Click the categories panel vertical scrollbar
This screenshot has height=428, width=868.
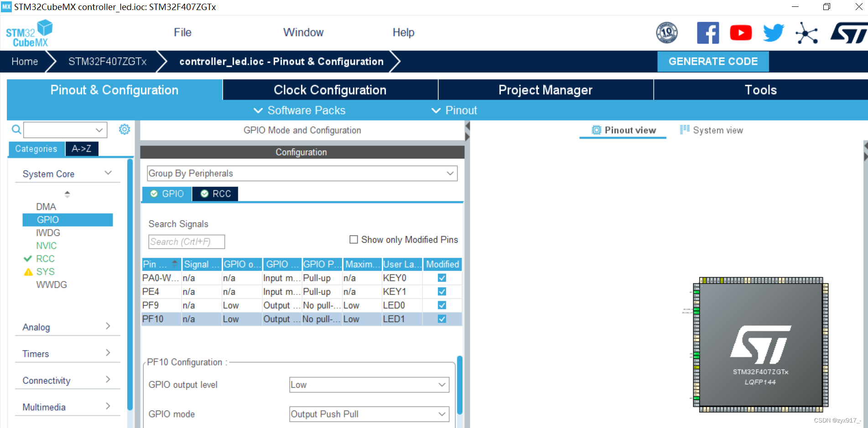[x=130, y=285]
